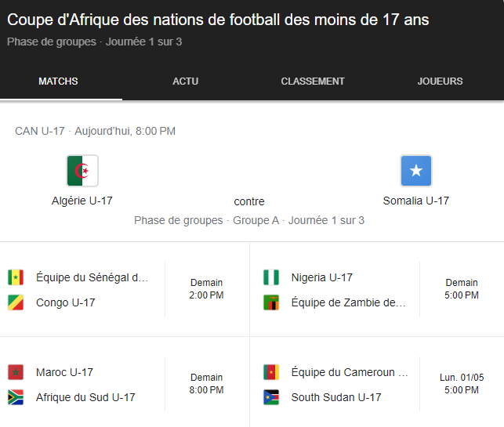The height and width of the screenshot is (427, 504).
Task: Open the ACTU tab
Action: [186, 81]
